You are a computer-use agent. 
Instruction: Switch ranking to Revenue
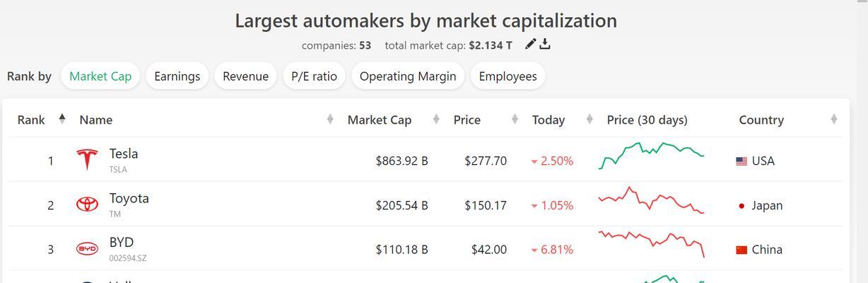point(245,76)
